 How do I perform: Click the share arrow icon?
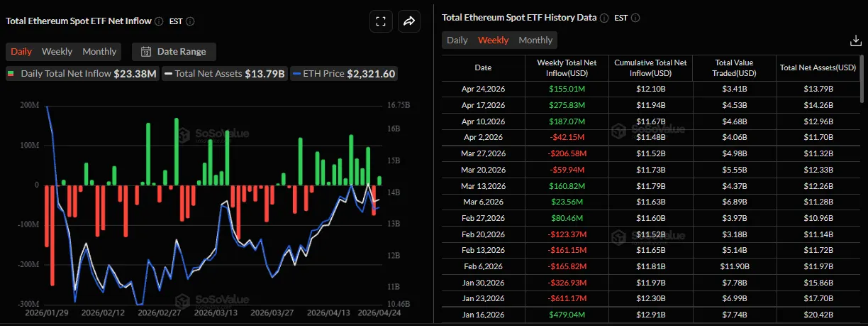pyautogui.click(x=409, y=21)
